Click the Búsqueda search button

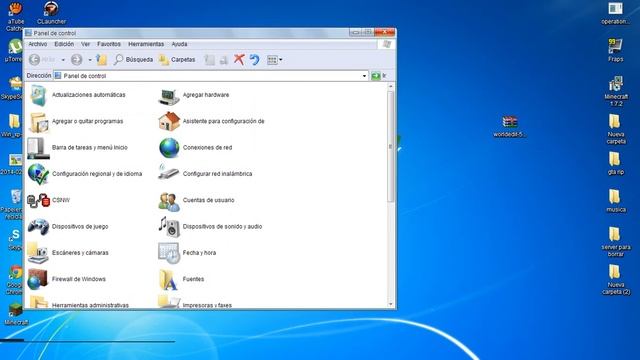pyautogui.click(x=133, y=60)
